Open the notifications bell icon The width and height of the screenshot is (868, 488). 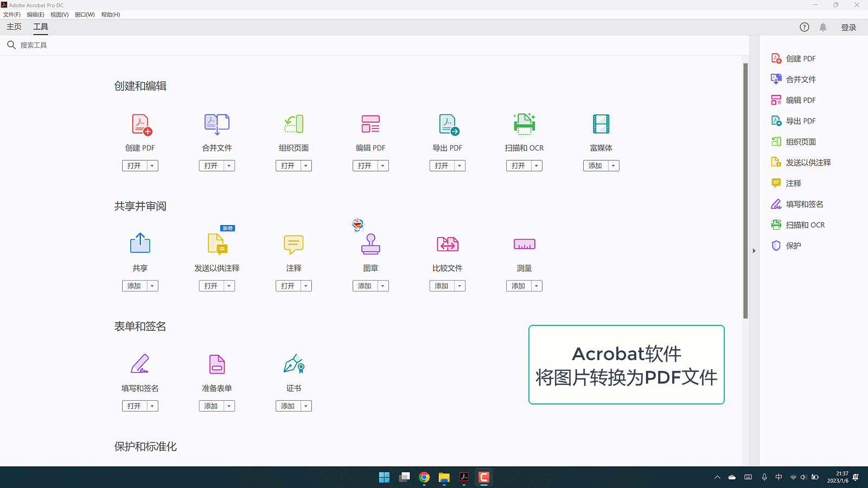tap(823, 27)
